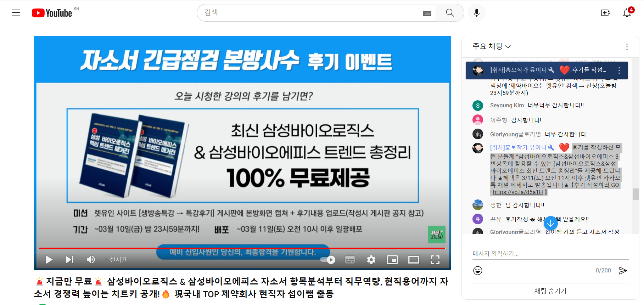
Task: Send the chat message
Action: coord(623,271)
